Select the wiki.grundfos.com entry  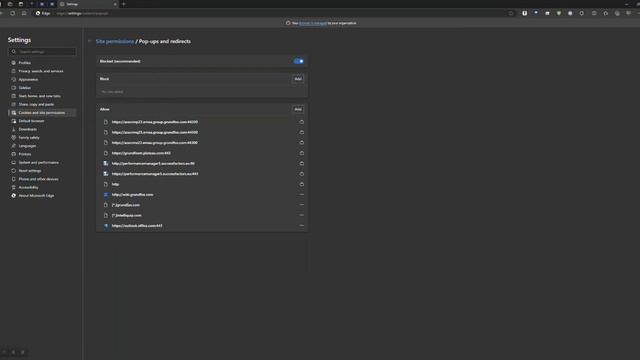[x=133, y=195]
